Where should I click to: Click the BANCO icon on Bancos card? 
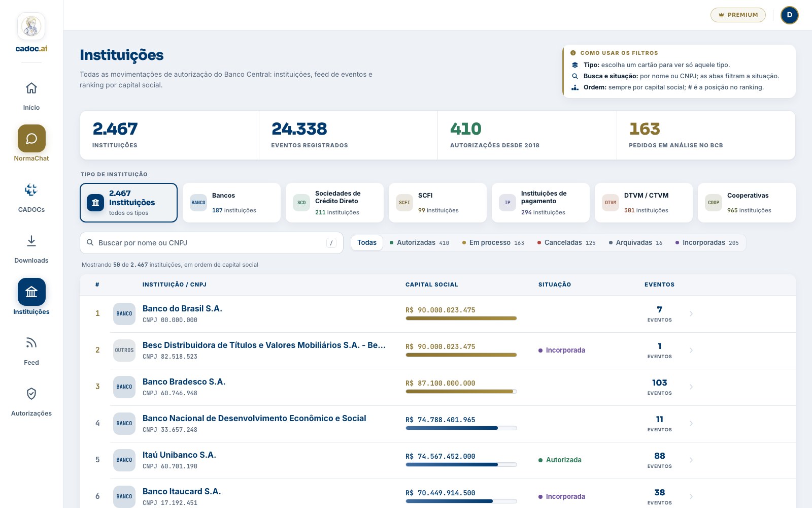[x=198, y=202]
